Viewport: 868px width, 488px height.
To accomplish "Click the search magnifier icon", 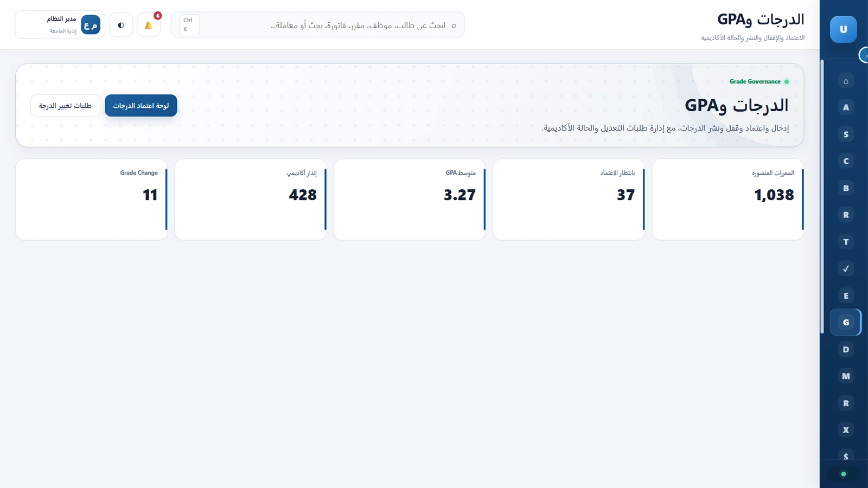I will click(454, 25).
